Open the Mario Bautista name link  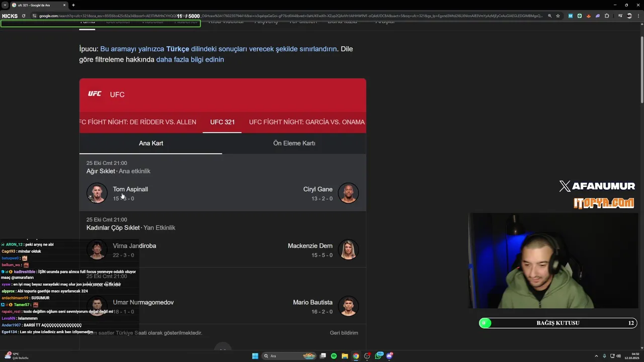(313, 303)
